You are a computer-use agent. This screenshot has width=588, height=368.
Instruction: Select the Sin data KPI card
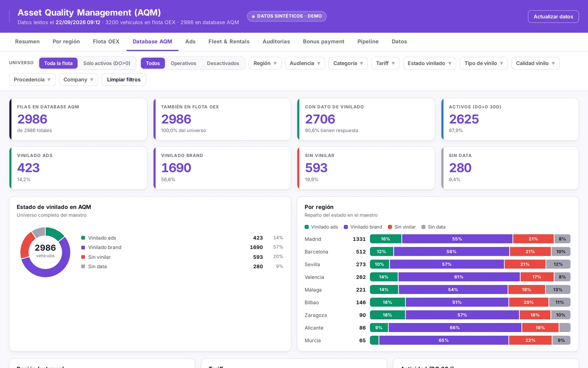(x=510, y=168)
